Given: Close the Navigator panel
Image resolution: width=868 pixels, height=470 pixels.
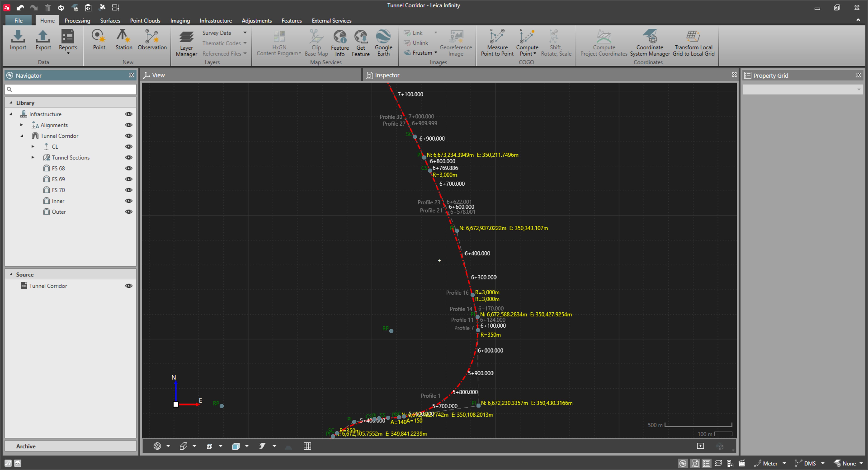Looking at the screenshot, I should coord(131,75).
